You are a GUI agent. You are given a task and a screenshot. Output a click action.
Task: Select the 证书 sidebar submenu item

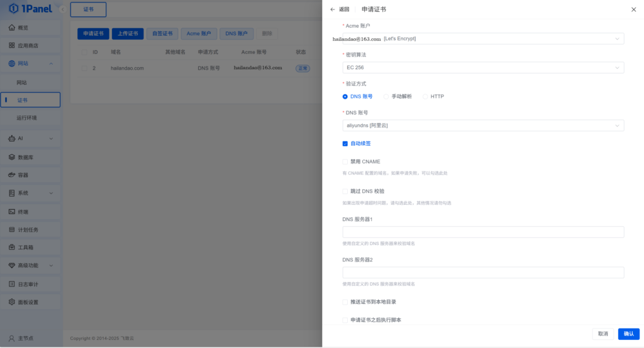30,100
